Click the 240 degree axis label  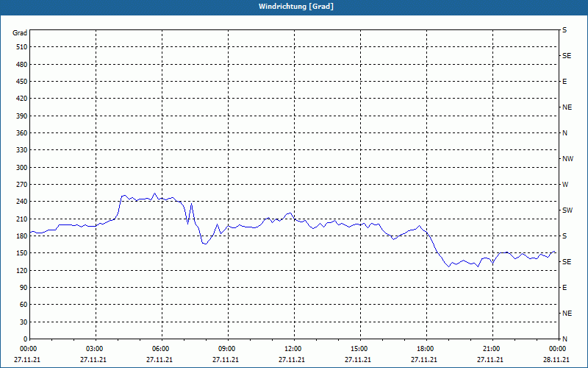21,202
